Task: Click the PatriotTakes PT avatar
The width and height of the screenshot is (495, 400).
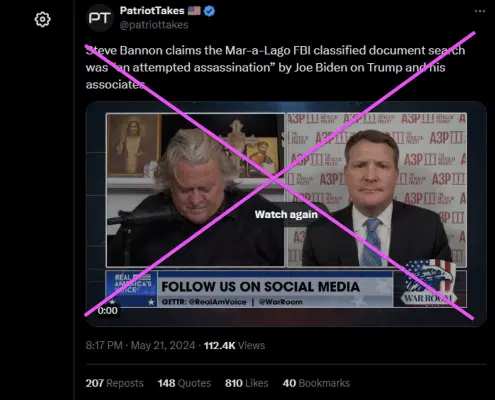Action: (100, 18)
